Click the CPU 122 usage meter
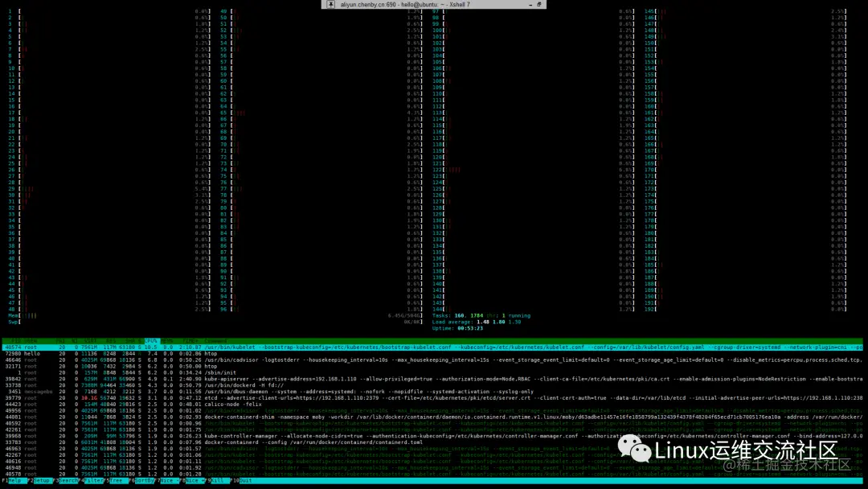The image size is (868, 489). click(x=534, y=170)
